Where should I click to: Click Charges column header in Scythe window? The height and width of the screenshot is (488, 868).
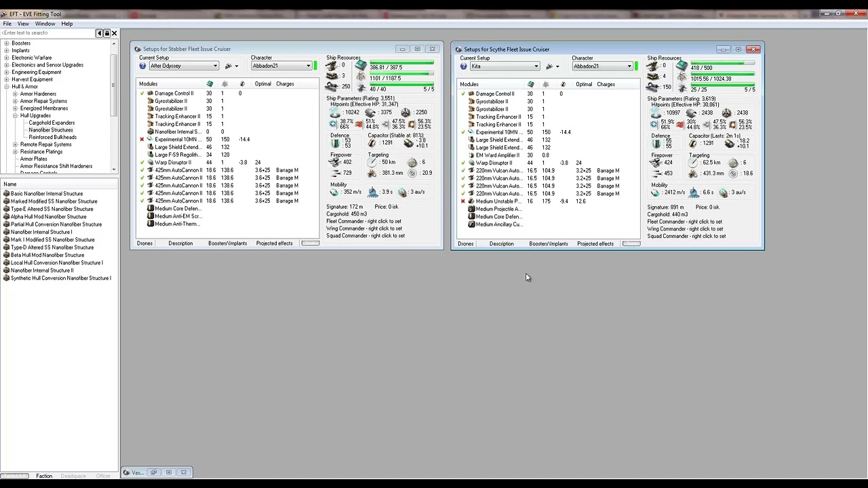[606, 85]
